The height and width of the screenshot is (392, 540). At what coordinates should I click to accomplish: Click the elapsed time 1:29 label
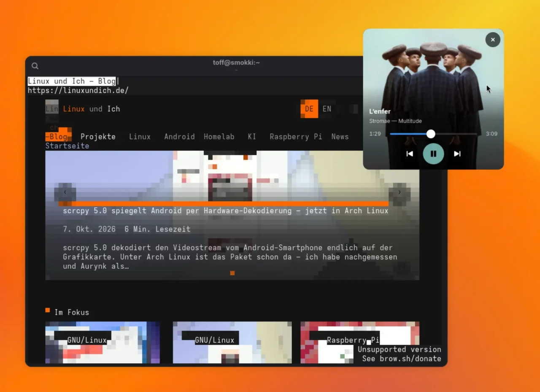(x=375, y=134)
